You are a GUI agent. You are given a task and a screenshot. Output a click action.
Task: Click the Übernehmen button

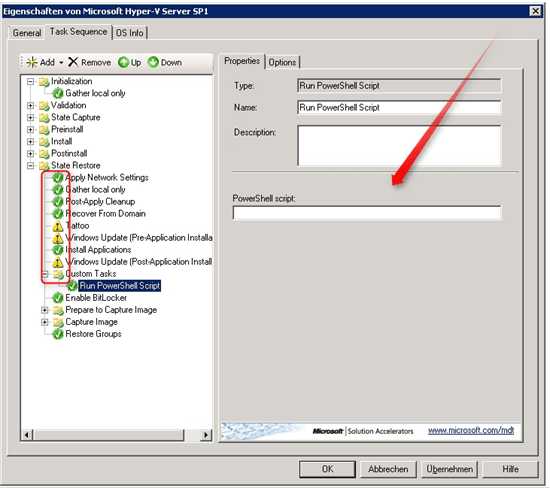click(449, 469)
